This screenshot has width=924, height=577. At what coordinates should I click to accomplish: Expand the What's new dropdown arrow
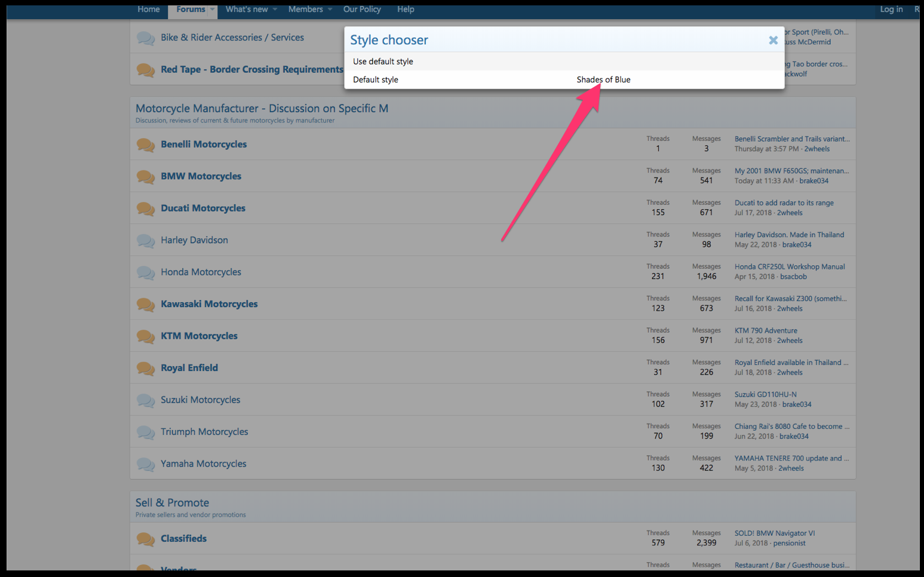click(275, 10)
